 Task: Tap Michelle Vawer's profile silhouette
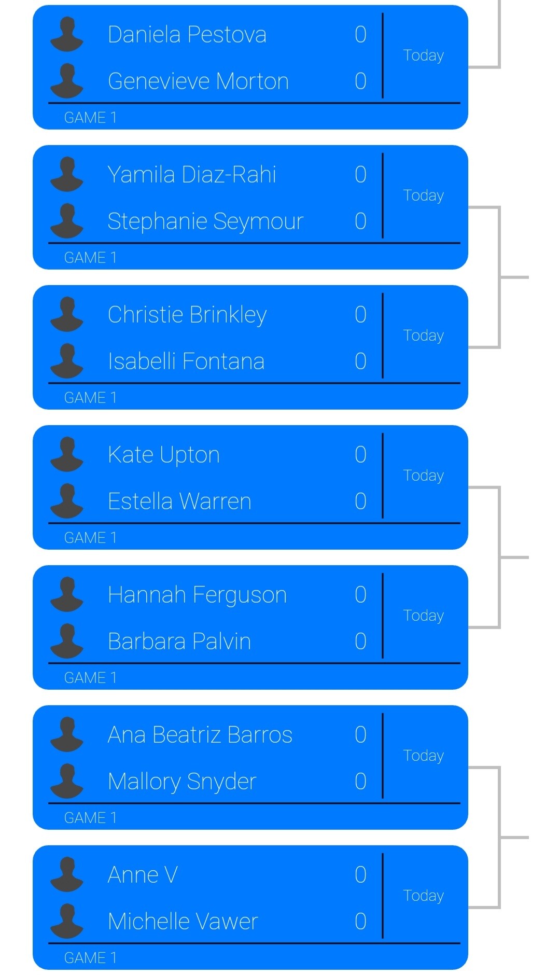point(67,921)
